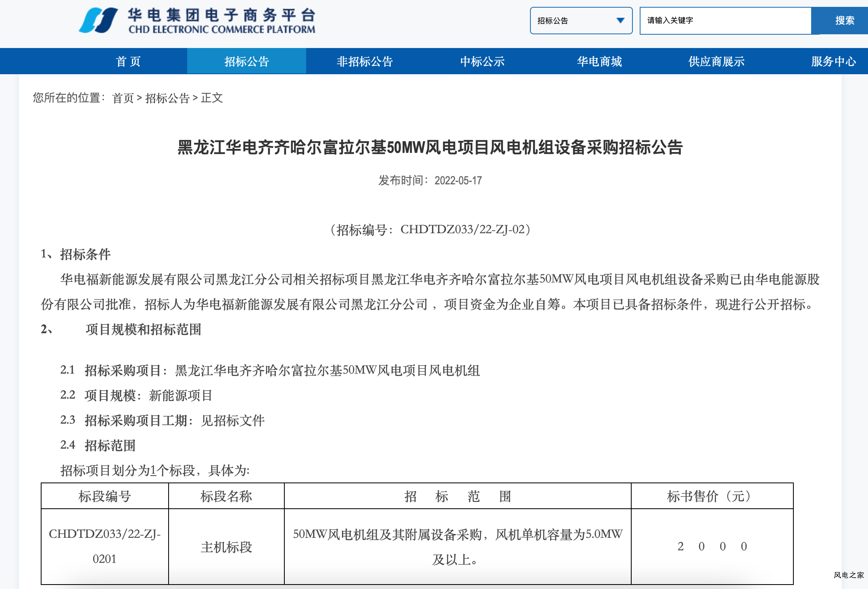The height and width of the screenshot is (589, 868).
Task: Click the announcement title 黑龙江华电齐齐哈尔富拉尔基50MW
Action: coord(430,147)
